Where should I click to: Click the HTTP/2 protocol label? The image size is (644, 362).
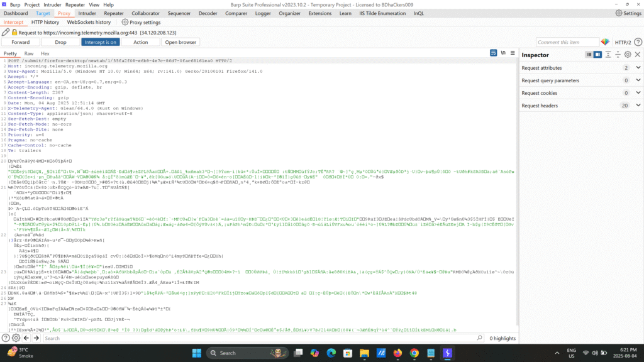coord(623,42)
